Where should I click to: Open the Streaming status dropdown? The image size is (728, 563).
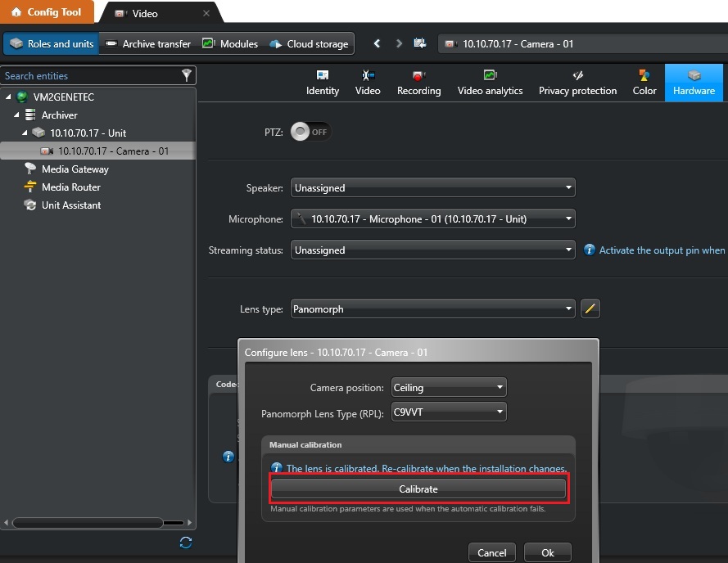click(x=432, y=250)
